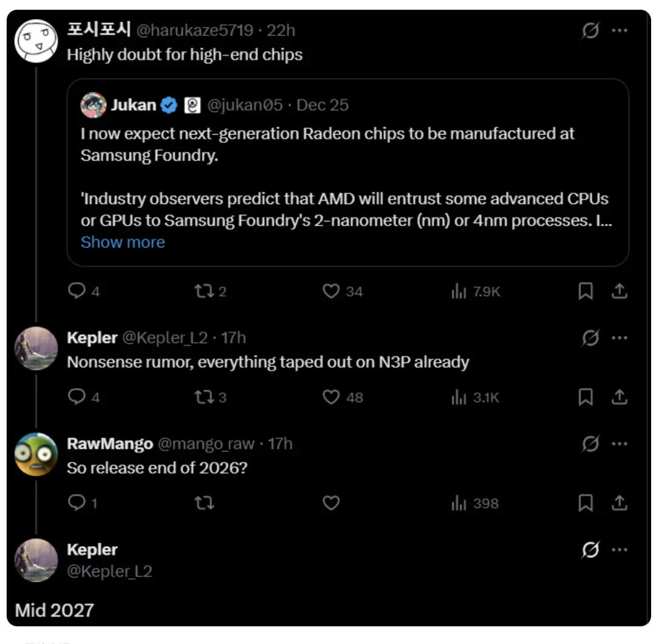
Task: Bookmark RawMango's release question tweet
Action: 585,503
